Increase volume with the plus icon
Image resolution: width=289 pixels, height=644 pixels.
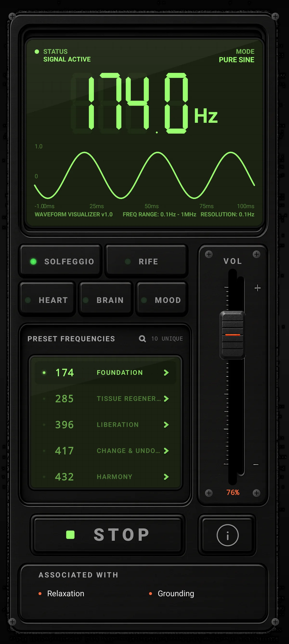(257, 288)
